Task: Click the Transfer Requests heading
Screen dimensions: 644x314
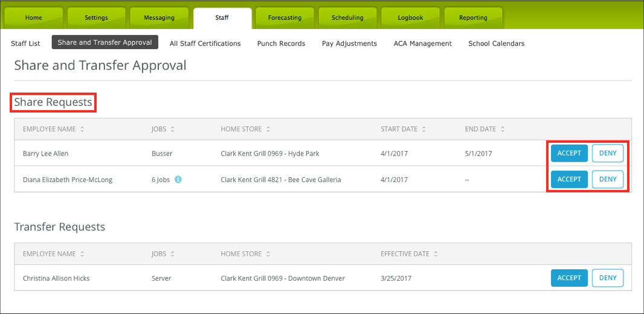Action: pyautogui.click(x=60, y=227)
